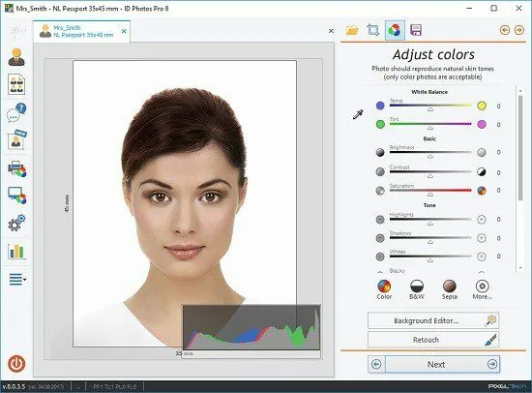Switch to the Mrs_Smith NL Passport tab

tap(80, 31)
